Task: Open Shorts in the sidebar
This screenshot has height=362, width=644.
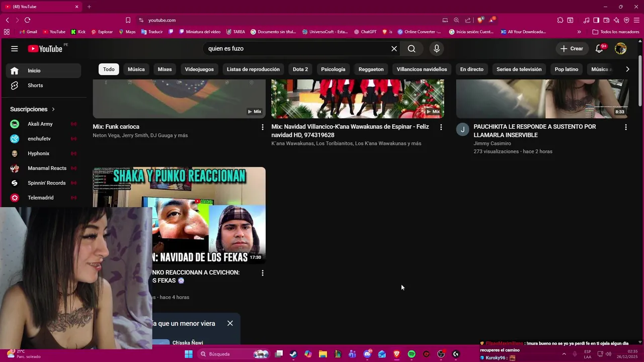Action: [43, 85]
